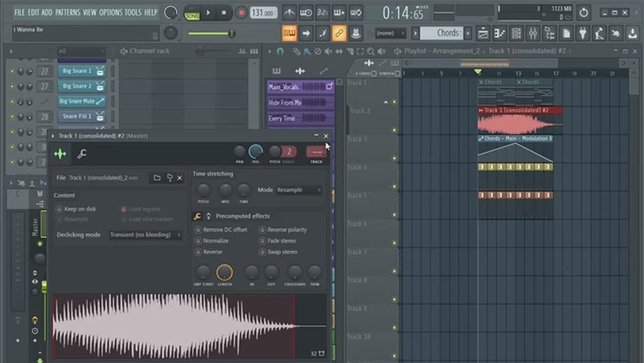Click the metronome icon in the toolbar
644x363 pixels.
pyautogui.click(x=289, y=13)
